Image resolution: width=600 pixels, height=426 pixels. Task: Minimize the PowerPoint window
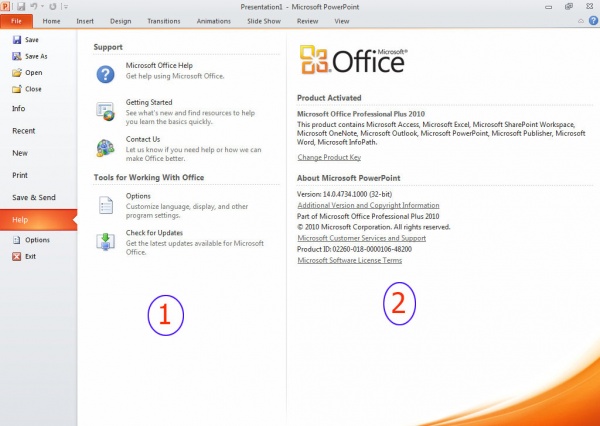pos(548,7)
